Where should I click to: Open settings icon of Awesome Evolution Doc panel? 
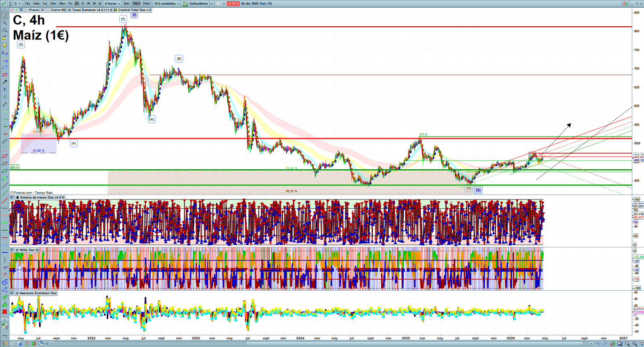click(x=12, y=293)
